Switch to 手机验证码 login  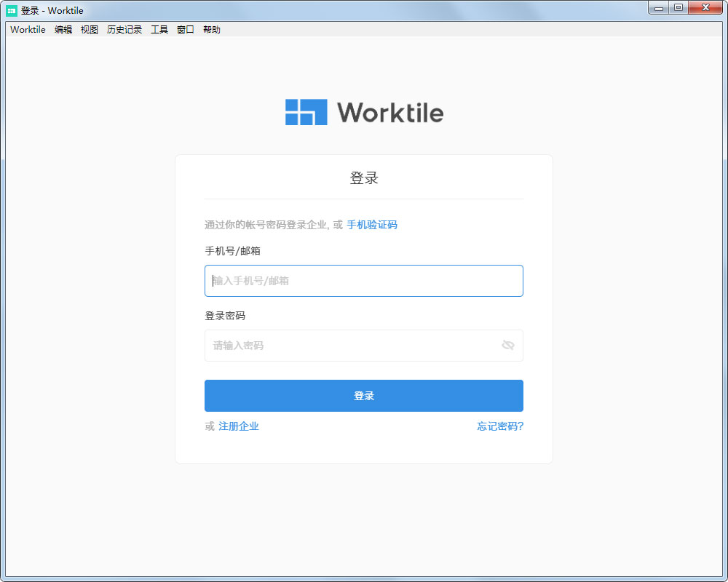click(372, 225)
